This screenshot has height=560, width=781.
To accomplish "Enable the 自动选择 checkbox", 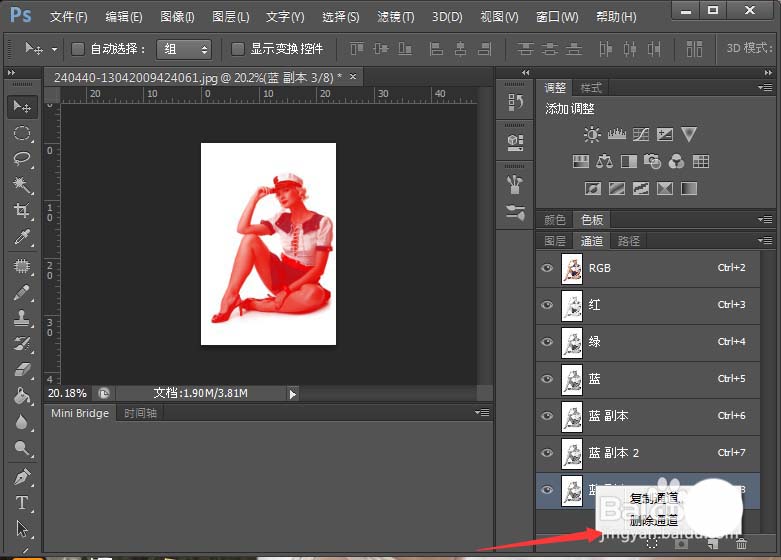I will click(78, 49).
